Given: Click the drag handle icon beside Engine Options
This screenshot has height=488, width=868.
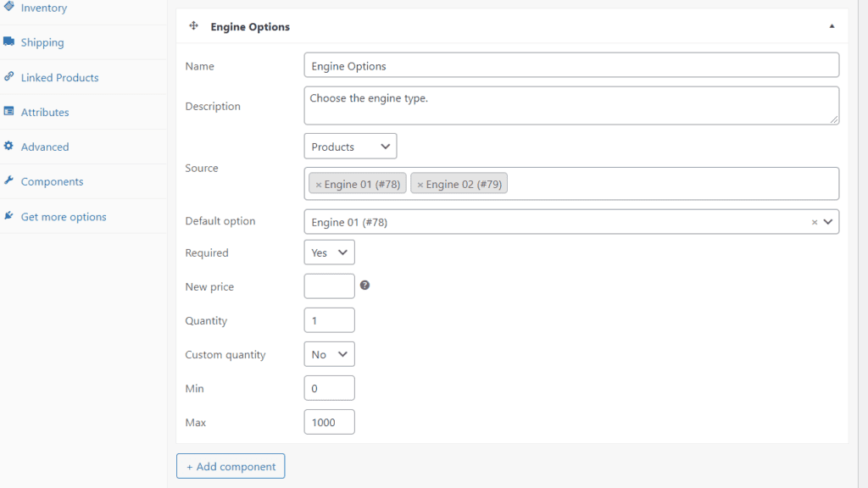Looking at the screenshot, I should (193, 26).
